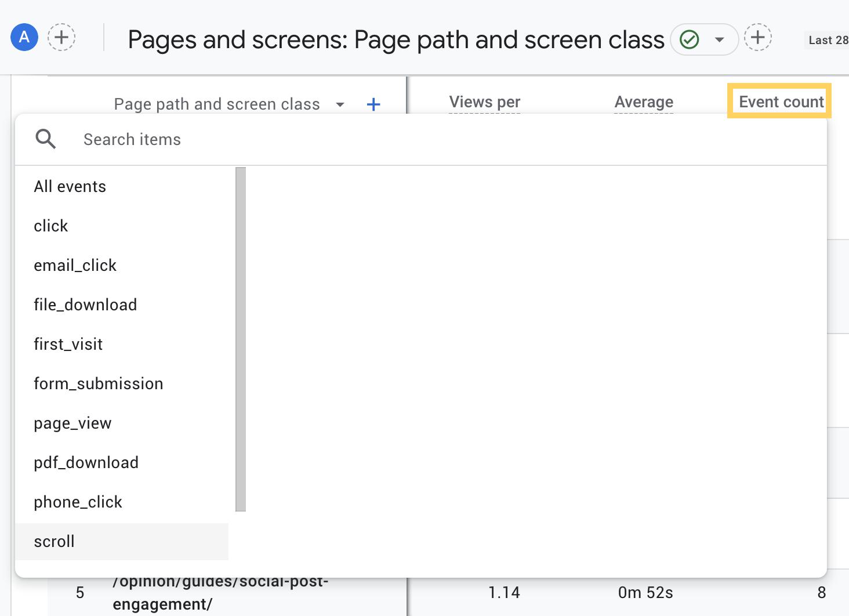Choose the "file_download" event

pyautogui.click(x=85, y=305)
